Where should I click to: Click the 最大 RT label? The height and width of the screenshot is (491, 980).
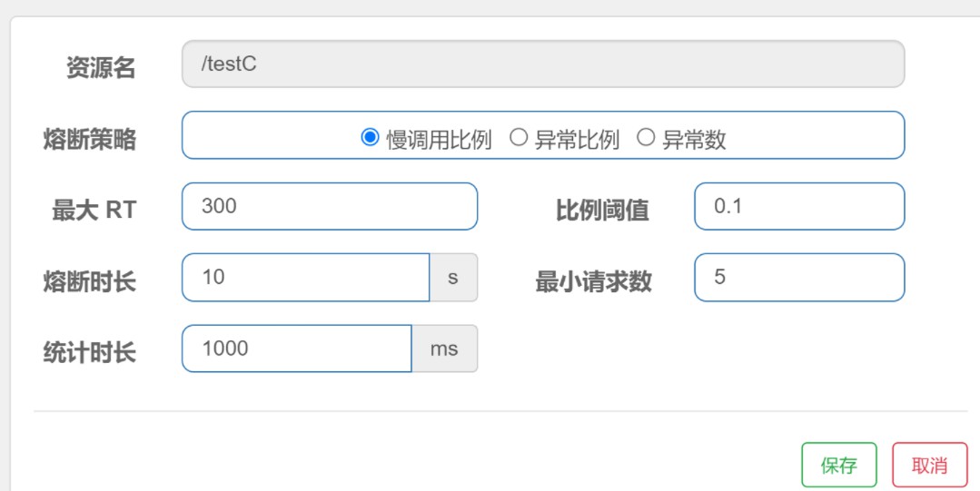click(x=94, y=210)
